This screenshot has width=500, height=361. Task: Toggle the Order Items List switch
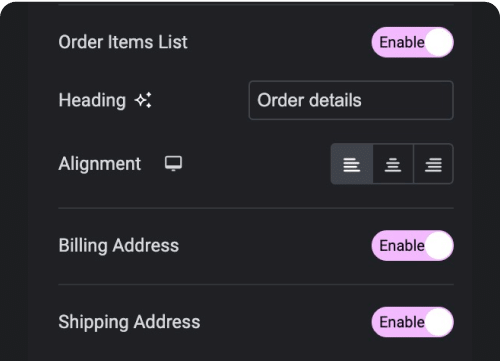pos(413,42)
